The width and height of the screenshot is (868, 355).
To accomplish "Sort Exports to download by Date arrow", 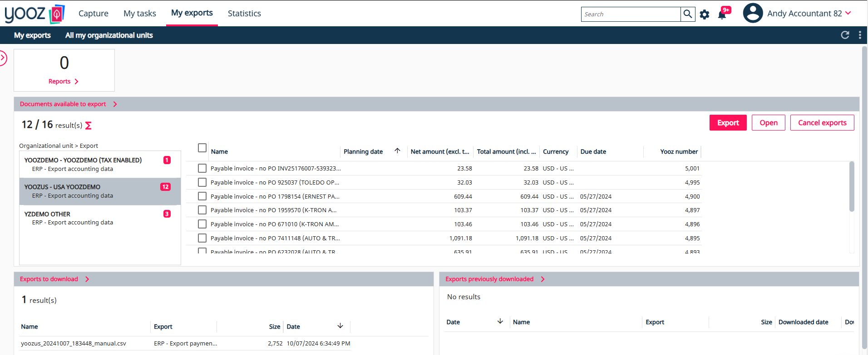I will click(340, 326).
